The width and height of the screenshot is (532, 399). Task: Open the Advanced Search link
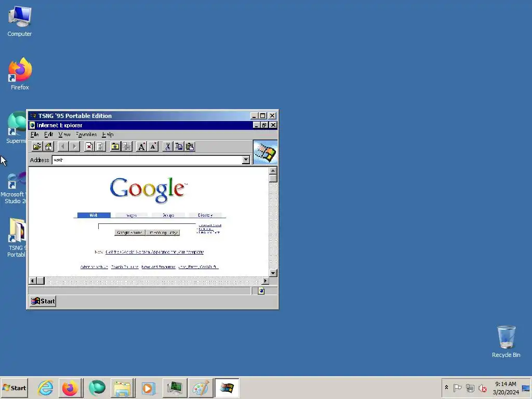(x=210, y=225)
